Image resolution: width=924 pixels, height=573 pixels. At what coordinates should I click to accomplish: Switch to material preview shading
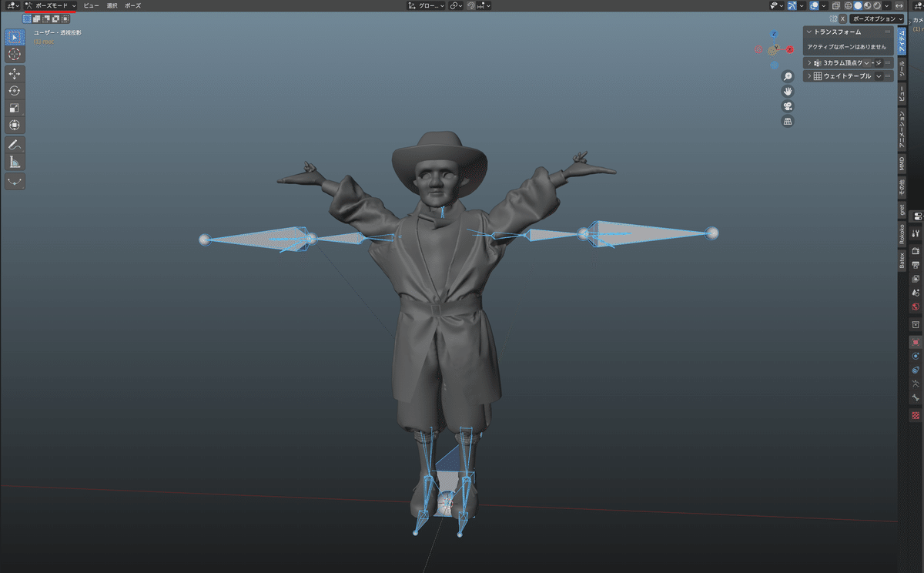867,5
